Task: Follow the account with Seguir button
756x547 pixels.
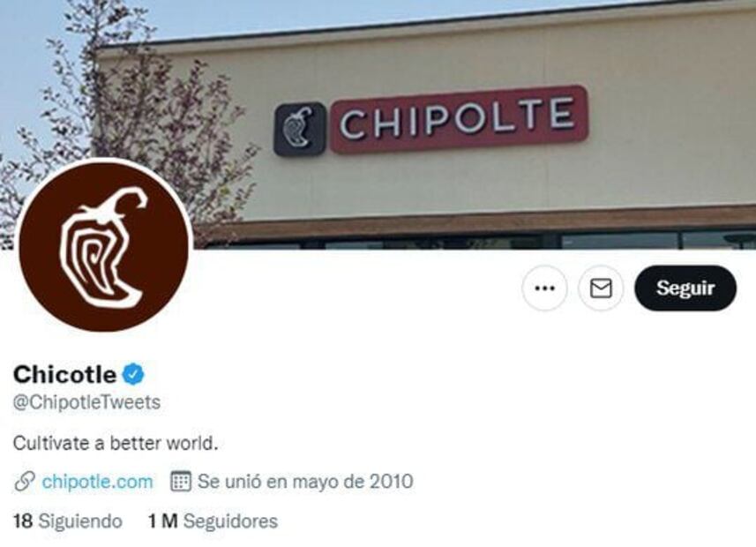Action: coord(685,288)
